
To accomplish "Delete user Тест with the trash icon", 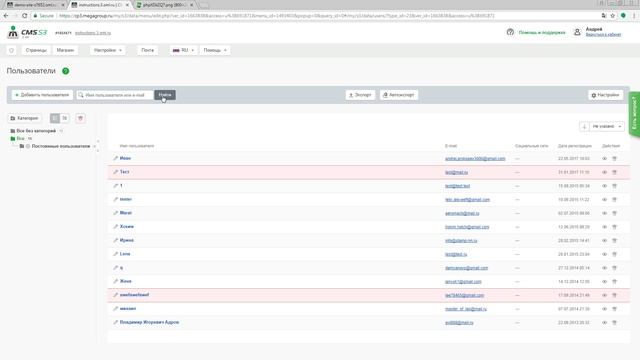I will (x=614, y=172).
